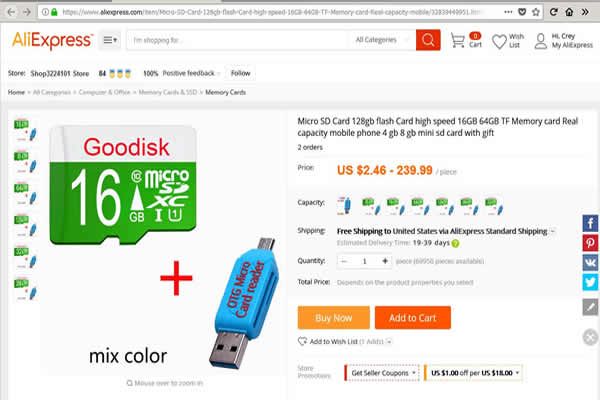Click the Buy Now button
The height and width of the screenshot is (400, 600).
tap(333, 318)
